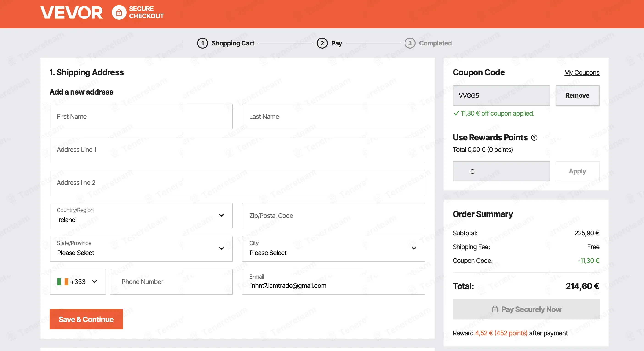This screenshot has width=644, height=351.
Task: Click the coupon code VVGG5 field
Action: coord(501,96)
